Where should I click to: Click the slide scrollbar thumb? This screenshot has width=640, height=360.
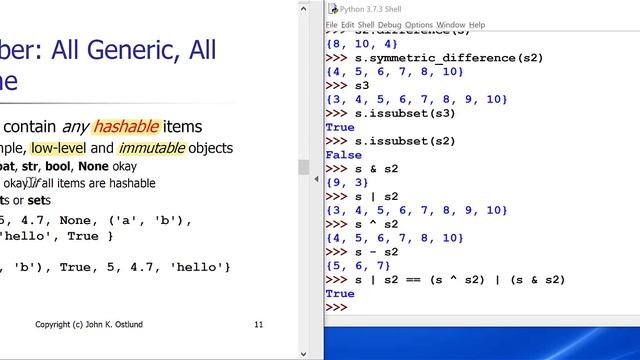click(x=303, y=167)
